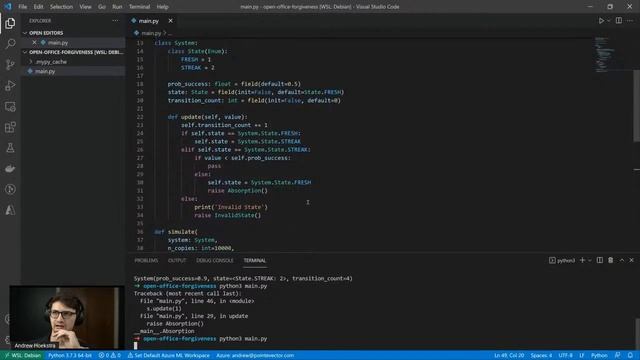Open feedback icon in status bar
This screenshot has width=640, height=360.
[x=618, y=355]
